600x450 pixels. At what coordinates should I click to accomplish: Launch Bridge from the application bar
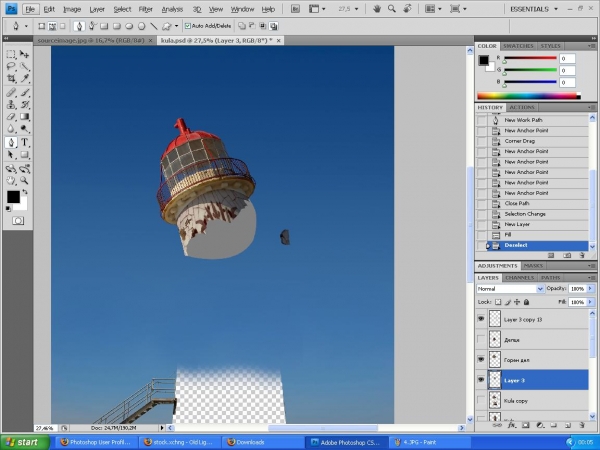coord(295,9)
